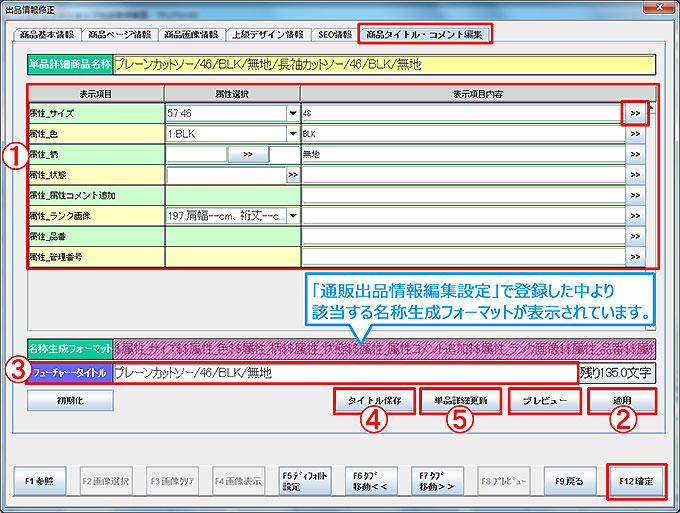
Task: Click the 属性_サイズ content field showing 46
Action: tap(463, 114)
